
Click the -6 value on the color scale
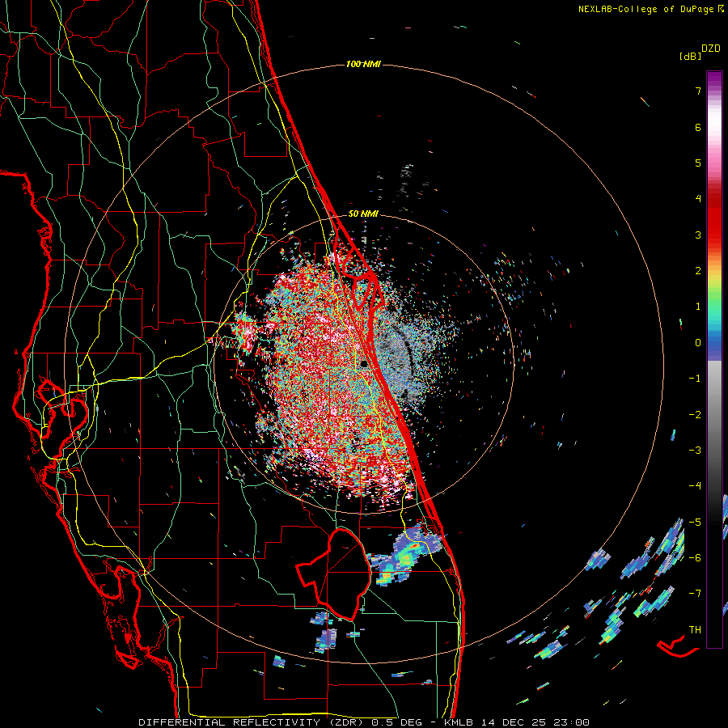(695, 558)
